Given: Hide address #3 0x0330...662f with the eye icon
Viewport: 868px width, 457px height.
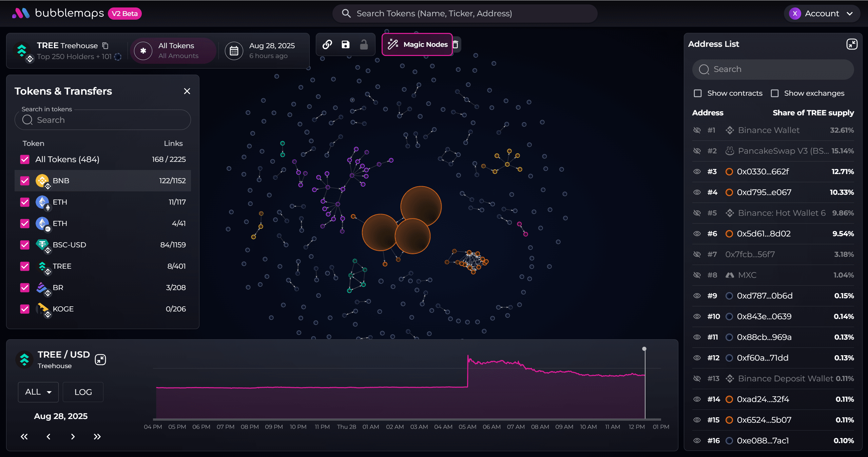Looking at the screenshot, I should tap(697, 172).
